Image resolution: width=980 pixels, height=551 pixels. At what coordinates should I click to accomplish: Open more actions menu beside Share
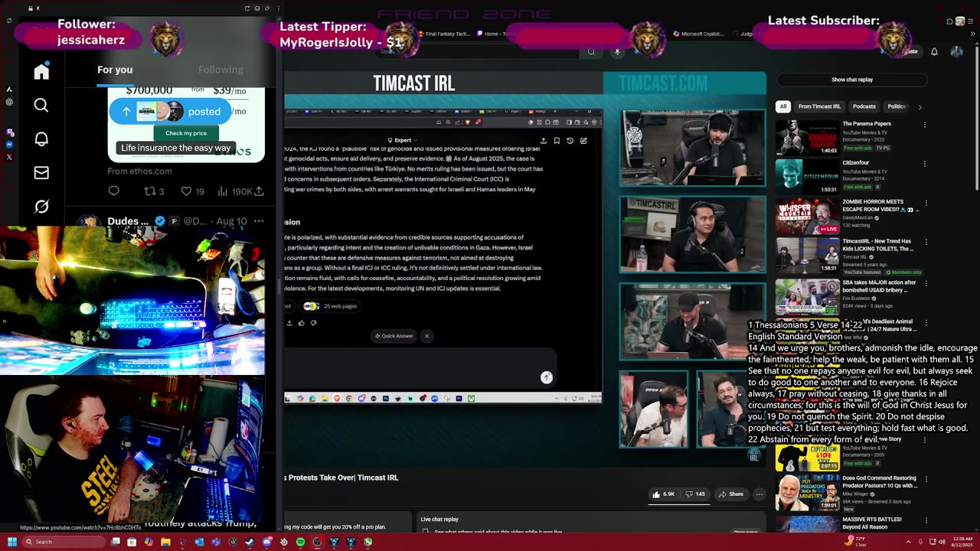759,494
